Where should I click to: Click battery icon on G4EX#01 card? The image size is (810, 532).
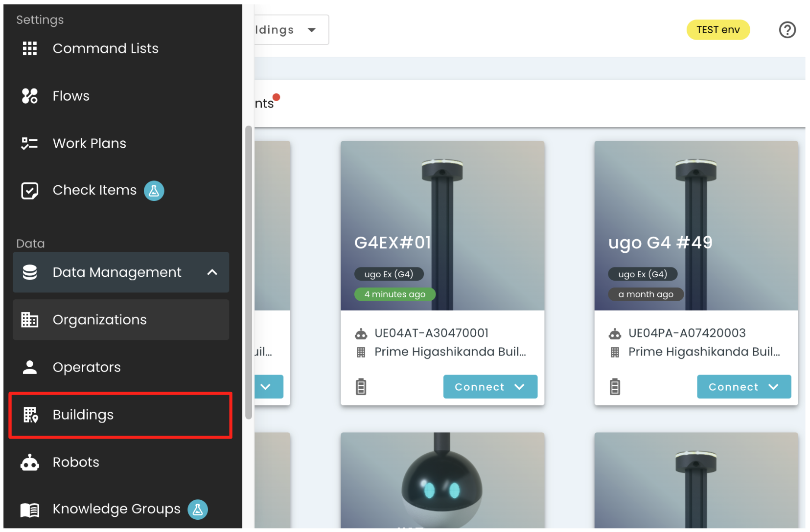tap(361, 387)
